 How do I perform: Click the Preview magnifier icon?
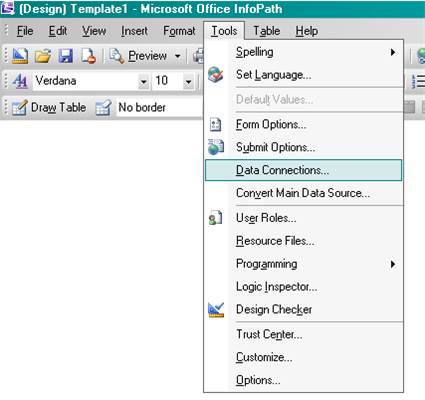(x=117, y=56)
